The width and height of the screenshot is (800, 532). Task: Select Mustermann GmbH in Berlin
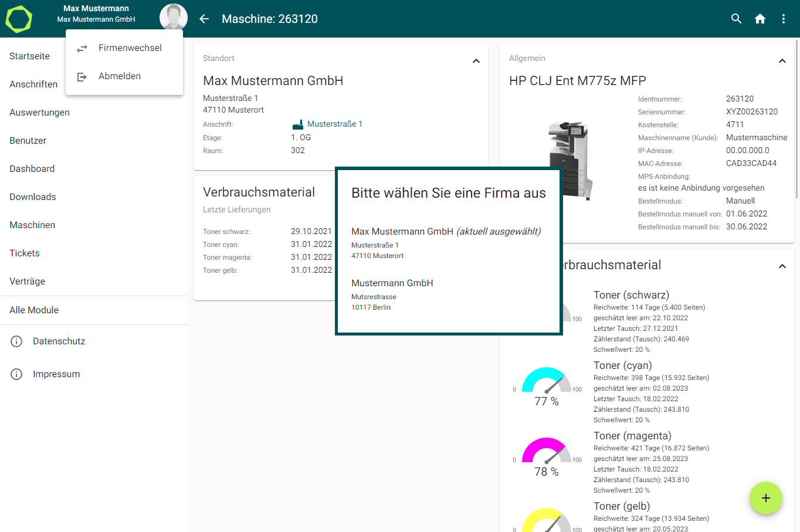click(x=392, y=293)
